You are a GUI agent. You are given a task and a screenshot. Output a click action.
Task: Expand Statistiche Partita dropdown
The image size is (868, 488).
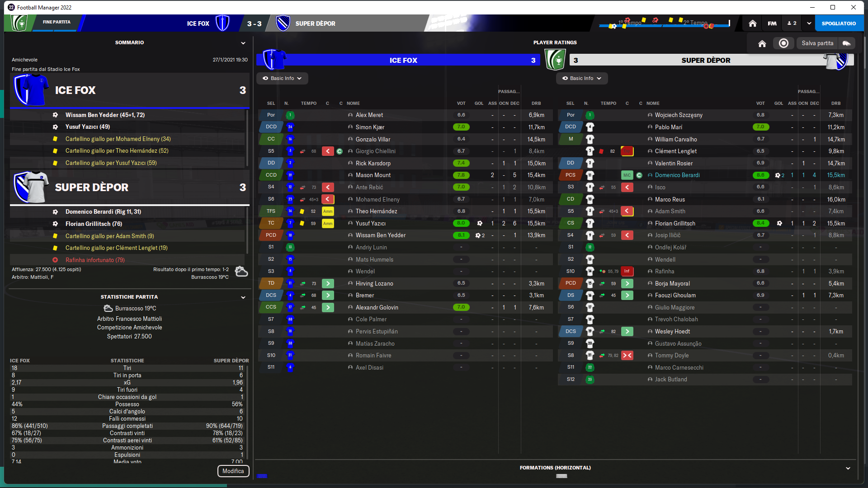pyautogui.click(x=243, y=297)
